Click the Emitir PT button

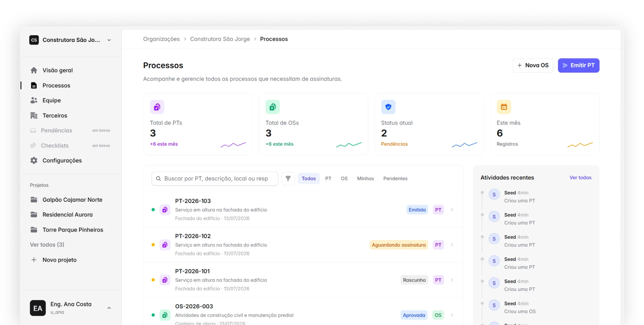579,65
